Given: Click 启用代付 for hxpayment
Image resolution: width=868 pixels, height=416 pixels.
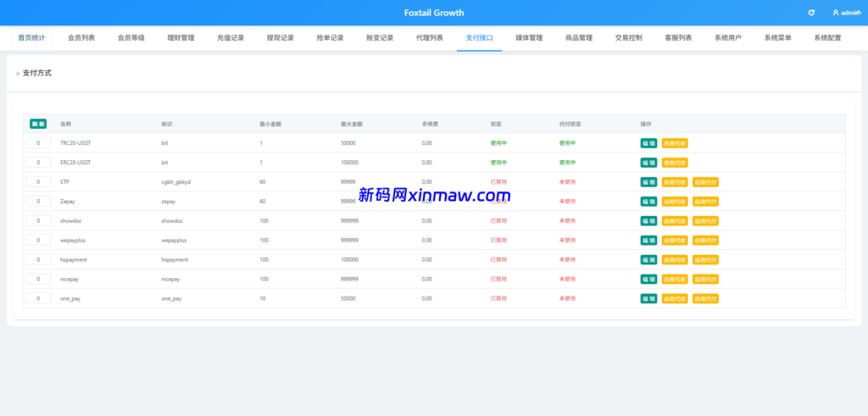Looking at the screenshot, I should (706, 259).
